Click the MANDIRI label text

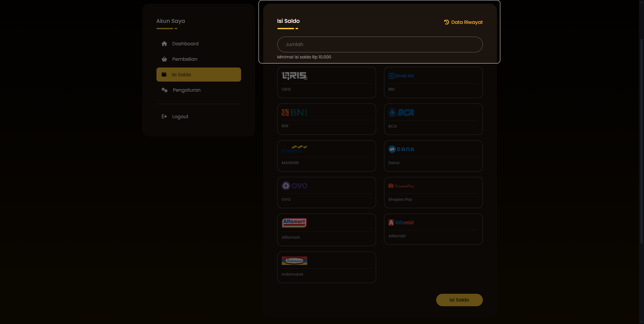coord(290,163)
